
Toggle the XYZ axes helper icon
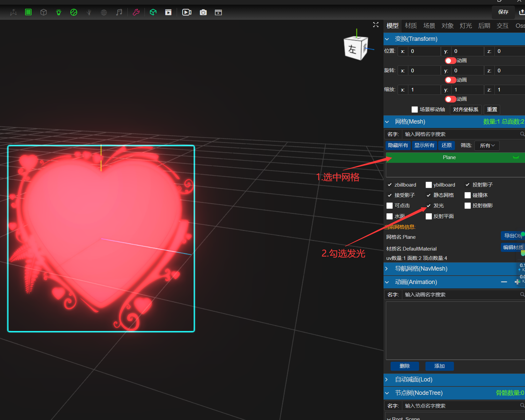[13, 12]
